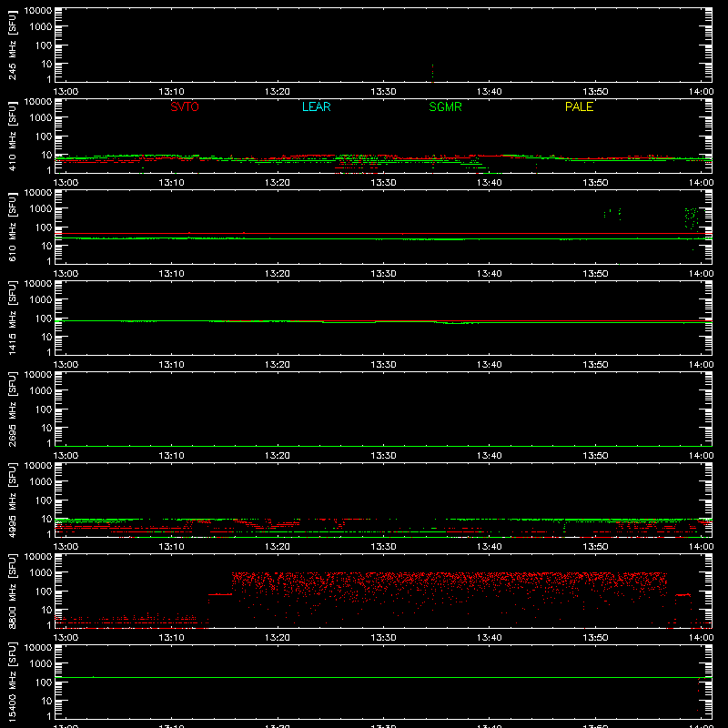Click 13:40 time label under 410 MHz plot
Image resolution: width=728 pixels, height=728 pixels.
click(x=490, y=183)
